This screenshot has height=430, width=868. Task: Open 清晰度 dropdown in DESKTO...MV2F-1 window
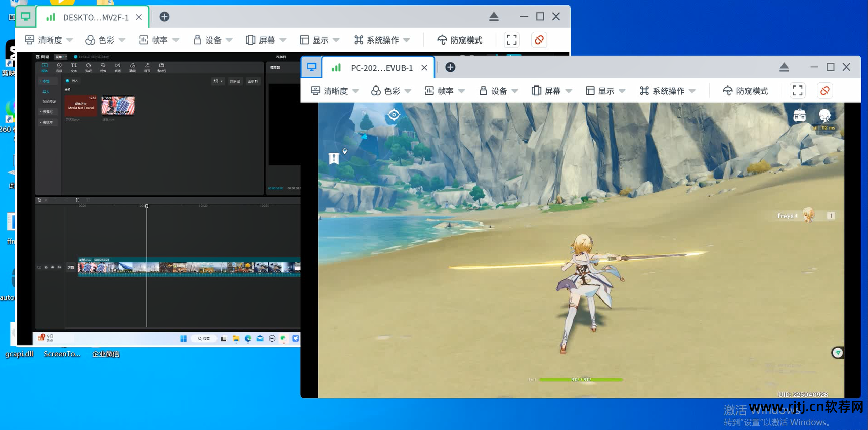point(49,40)
